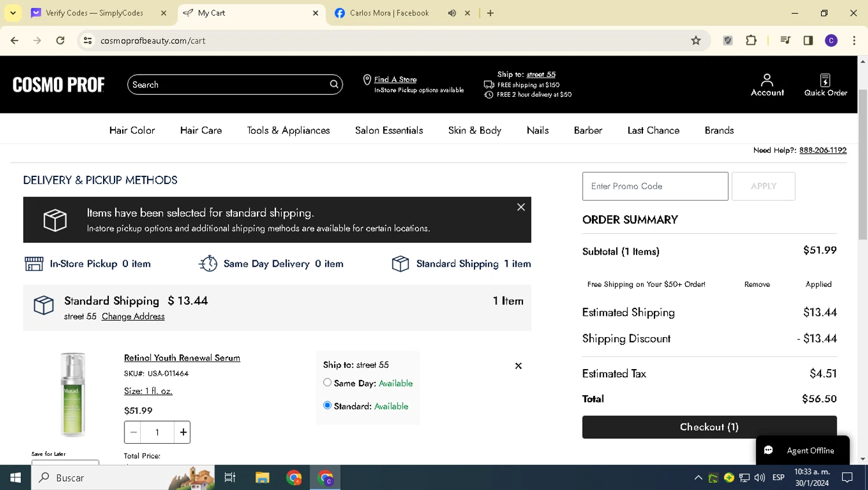Select Same Day delivery radio option

point(328,382)
